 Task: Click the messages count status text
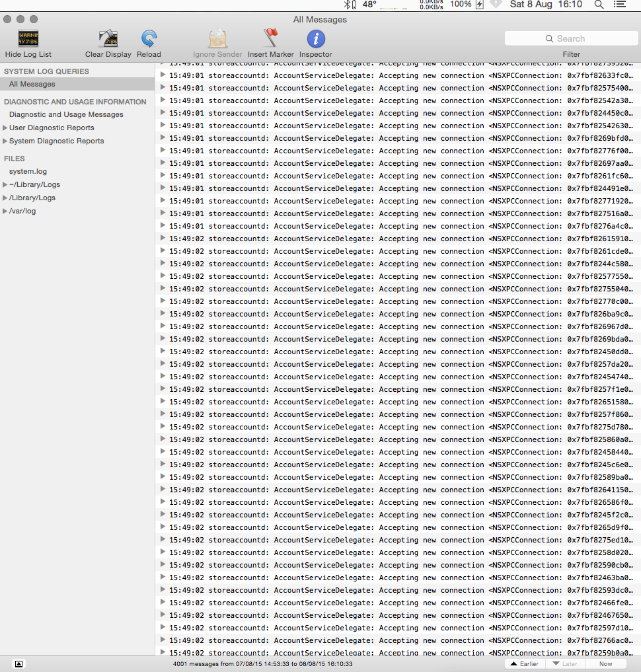coord(262,664)
